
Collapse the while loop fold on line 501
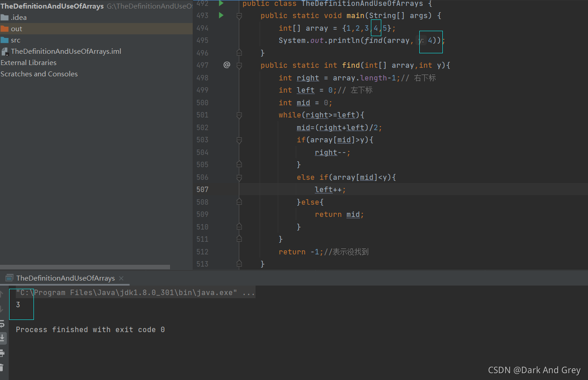[x=239, y=115]
